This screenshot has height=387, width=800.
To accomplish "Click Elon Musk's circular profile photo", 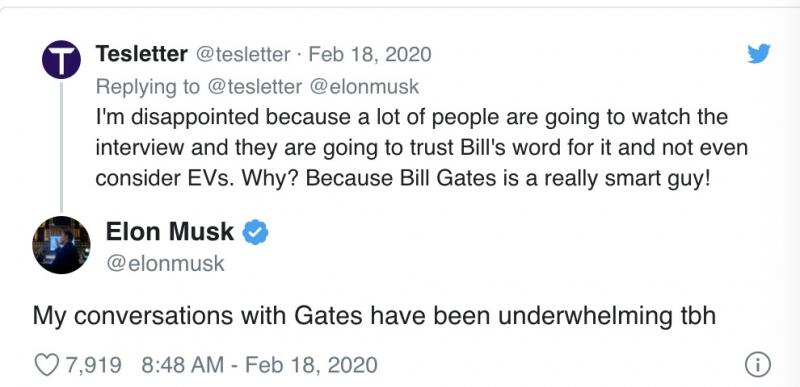I will coord(61,245).
